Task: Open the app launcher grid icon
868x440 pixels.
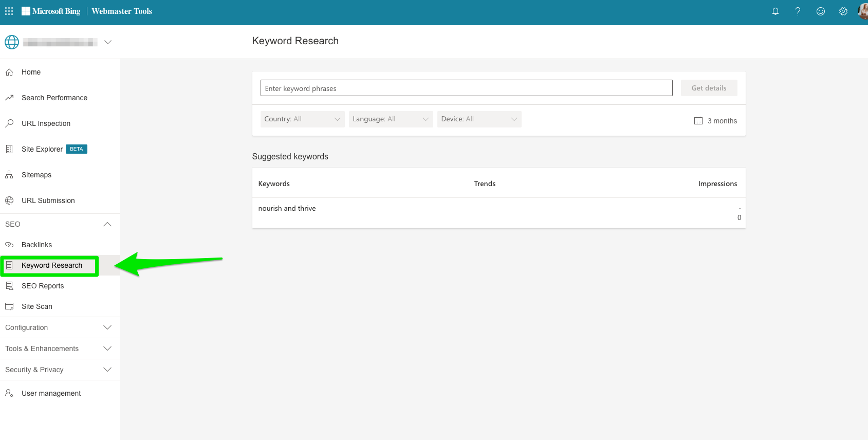Action: tap(9, 11)
